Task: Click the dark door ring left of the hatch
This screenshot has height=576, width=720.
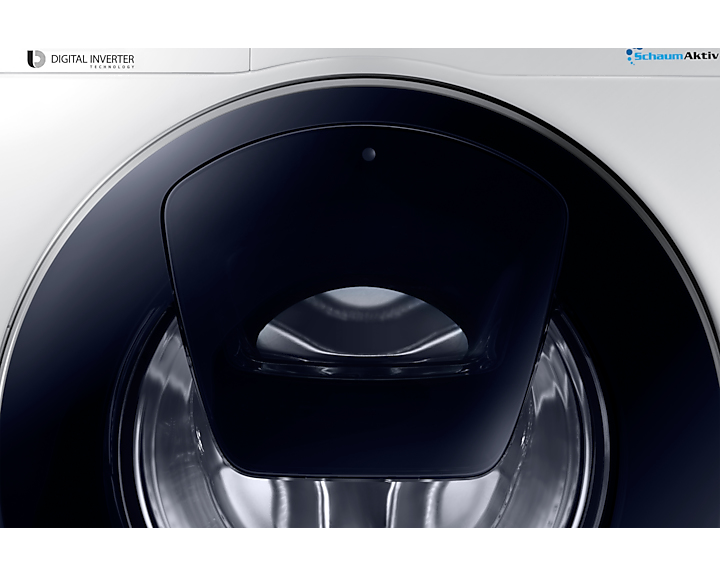Action: point(92,322)
